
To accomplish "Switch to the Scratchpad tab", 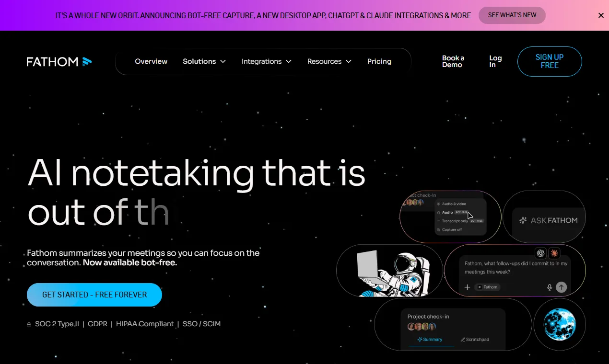I will point(475,339).
